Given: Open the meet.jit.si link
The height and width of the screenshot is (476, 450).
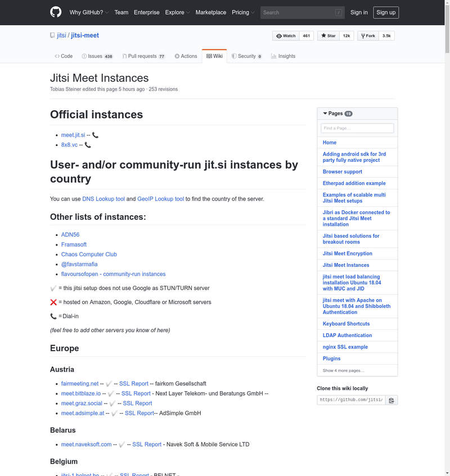Looking at the screenshot, I should (73, 135).
